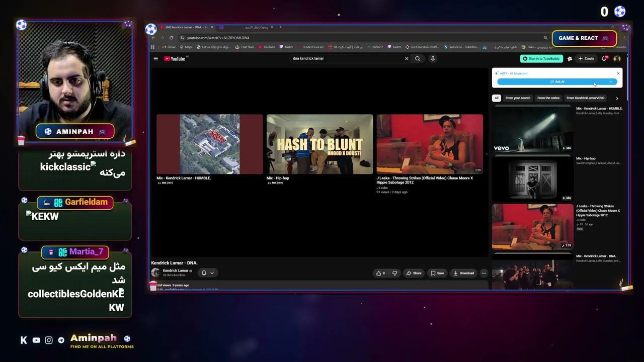Viewport: 644px width, 362px height.
Task: Show more filter chips with right chevron
Action: 617,98
